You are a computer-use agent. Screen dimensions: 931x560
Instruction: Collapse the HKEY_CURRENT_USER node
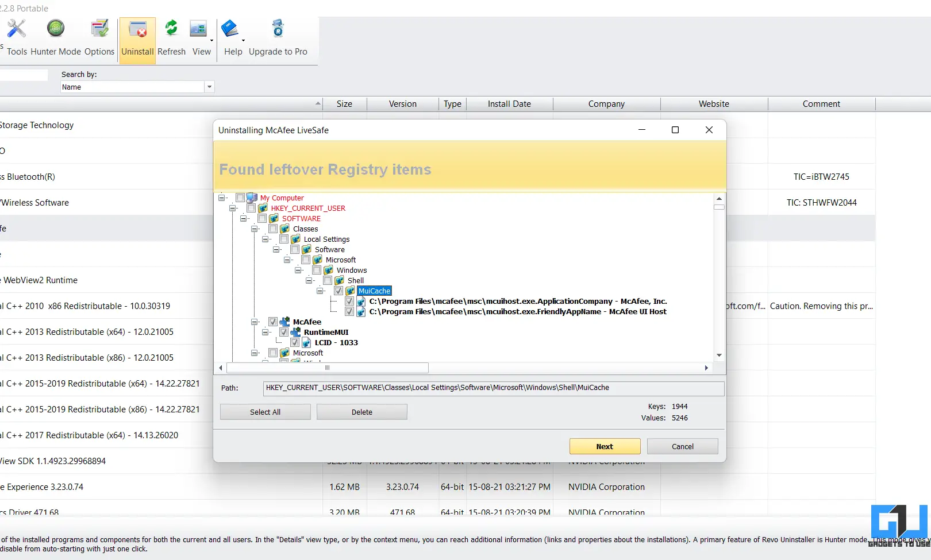click(x=232, y=208)
